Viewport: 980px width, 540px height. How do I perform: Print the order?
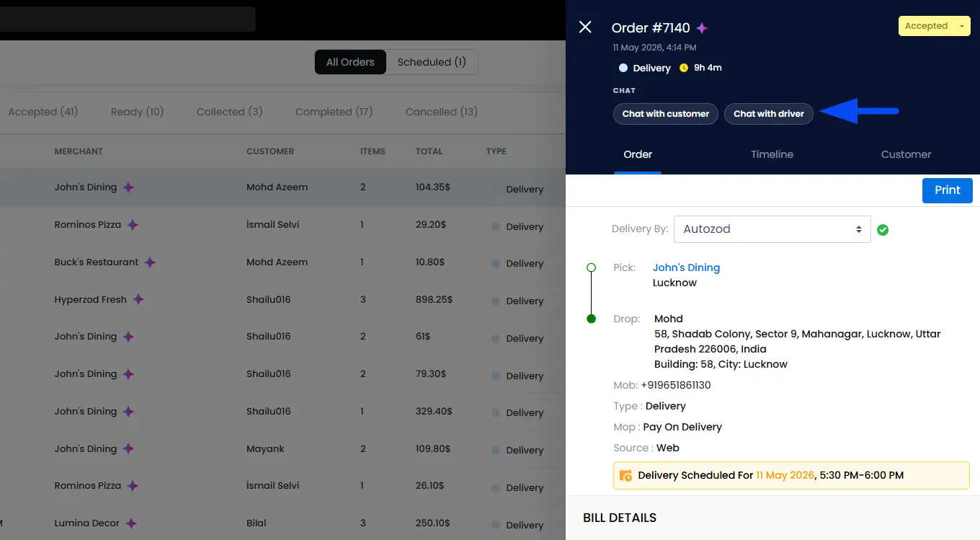[948, 190]
